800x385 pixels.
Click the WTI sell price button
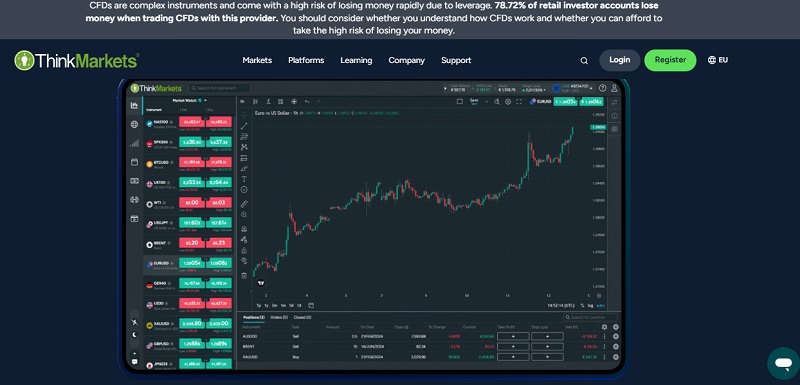point(192,203)
